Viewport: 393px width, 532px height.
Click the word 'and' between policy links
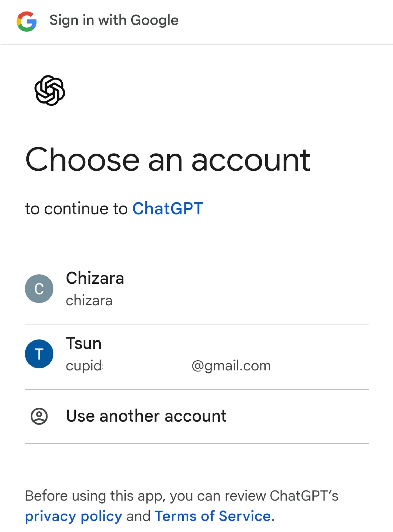pos(138,516)
